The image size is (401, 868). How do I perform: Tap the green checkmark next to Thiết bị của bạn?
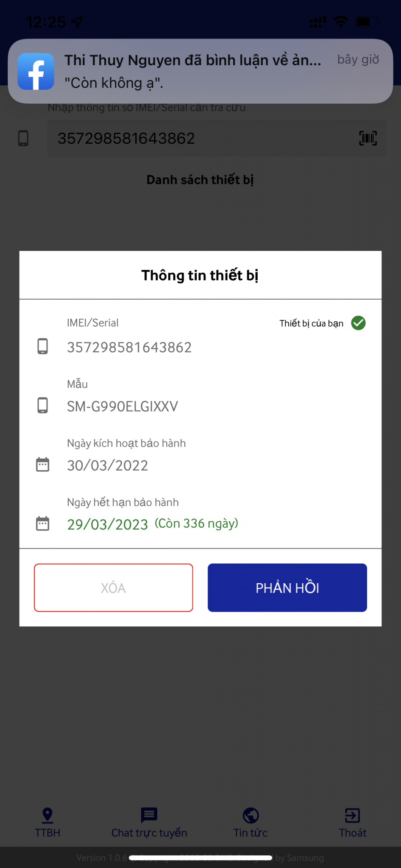358,323
